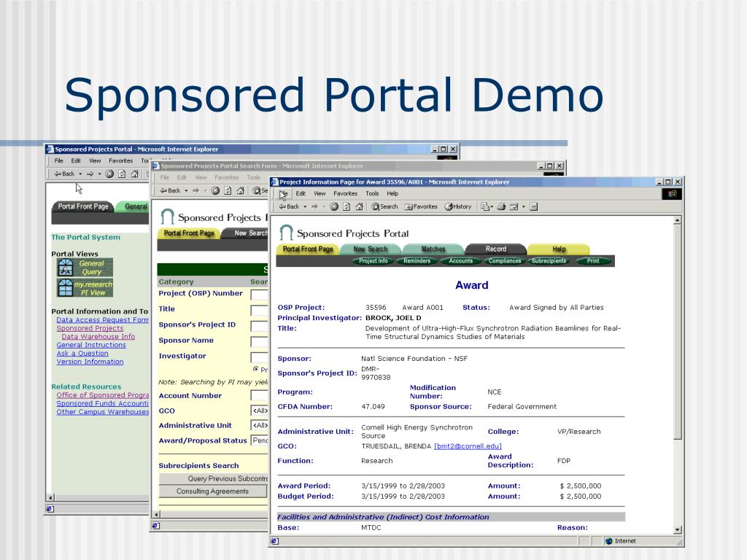Open the Award/Proposal Status dropdown
Image resolution: width=747 pixels, height=560 pixels.
260,440
